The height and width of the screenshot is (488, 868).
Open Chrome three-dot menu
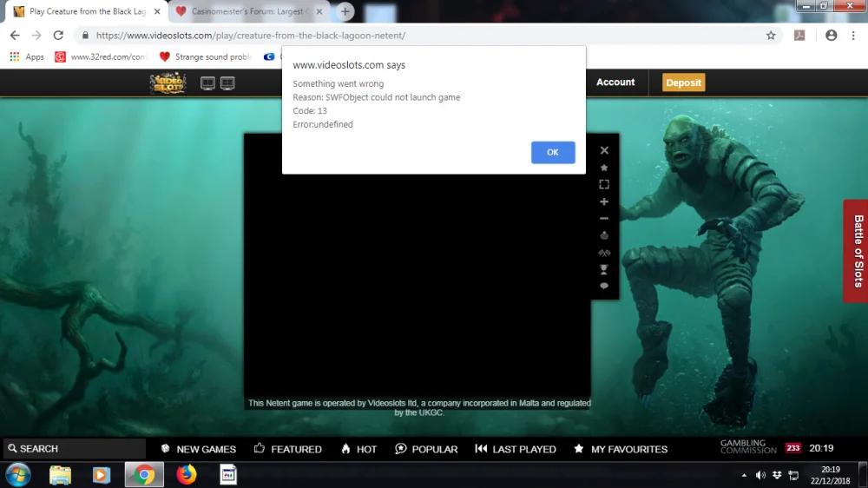click(x=853, y=36)
